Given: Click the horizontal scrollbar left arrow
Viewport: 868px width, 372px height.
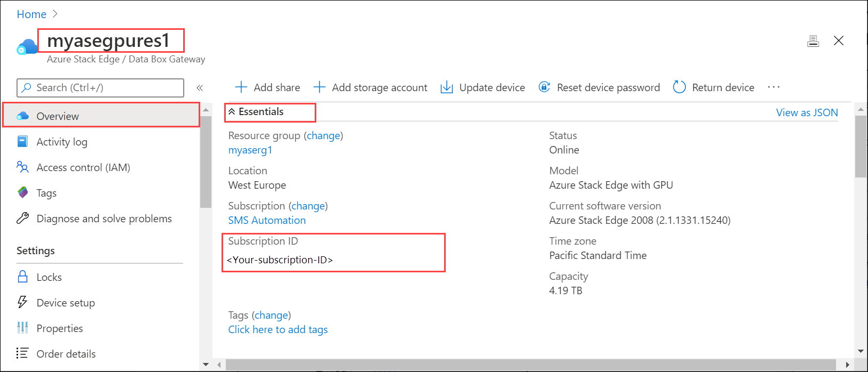Looking at the screenshot, I should (x=219, y=365).
